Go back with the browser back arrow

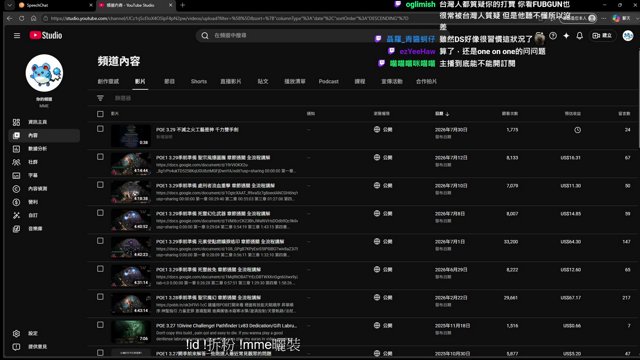click(x=10, y=18)
